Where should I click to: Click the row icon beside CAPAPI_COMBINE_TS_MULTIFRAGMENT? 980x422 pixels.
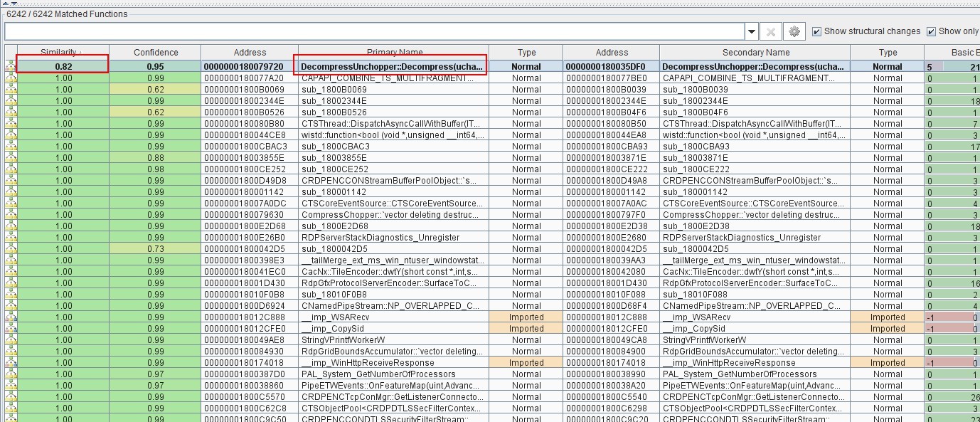10,78
